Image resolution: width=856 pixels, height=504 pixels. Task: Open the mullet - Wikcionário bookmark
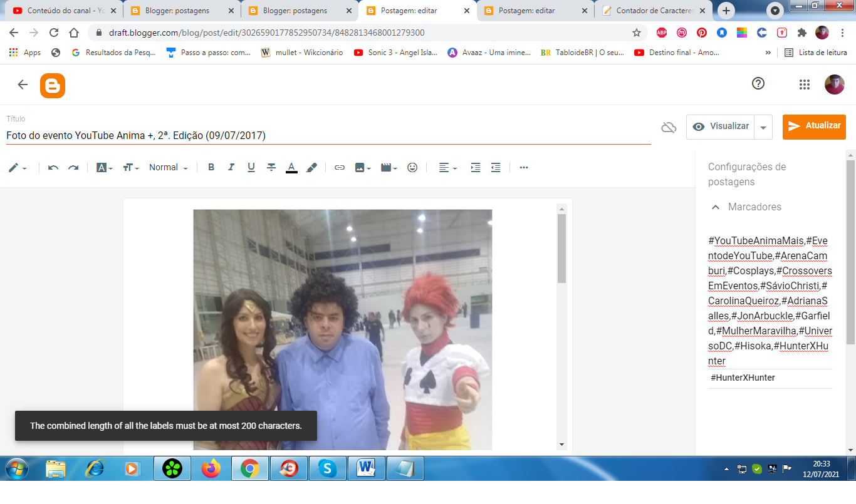[x=302, y=53]
